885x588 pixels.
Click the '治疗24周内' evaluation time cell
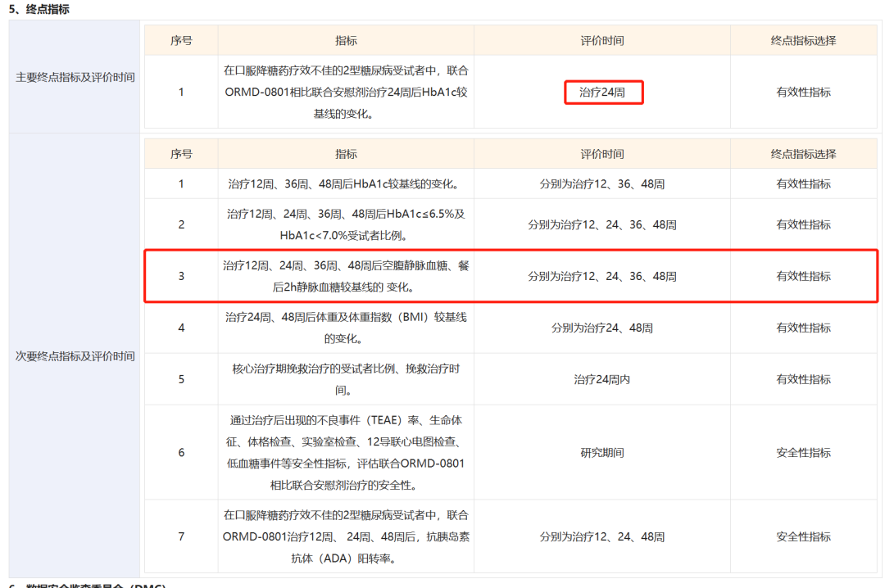click(x=602, y=380)
